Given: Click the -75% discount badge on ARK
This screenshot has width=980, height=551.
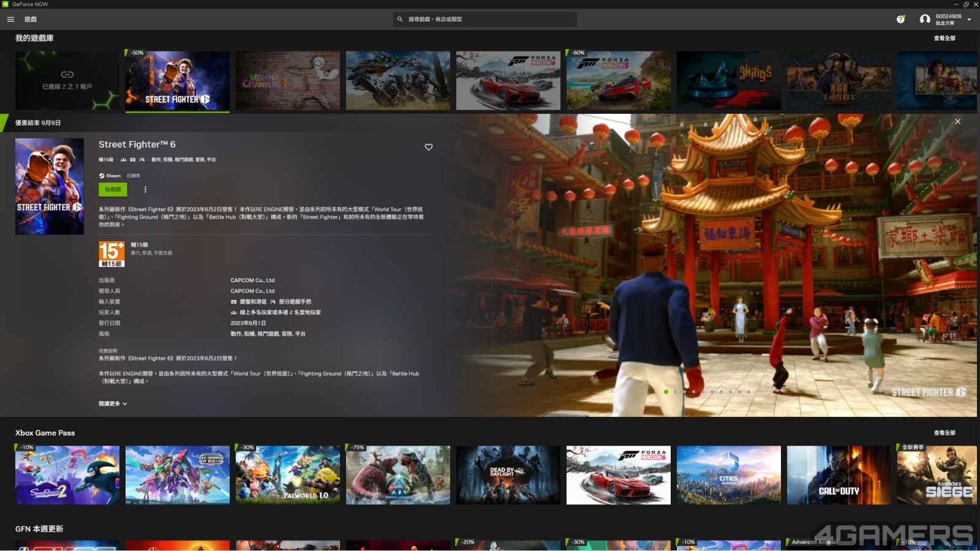Looking at the screenshot, I should click(x=356, y=448).
